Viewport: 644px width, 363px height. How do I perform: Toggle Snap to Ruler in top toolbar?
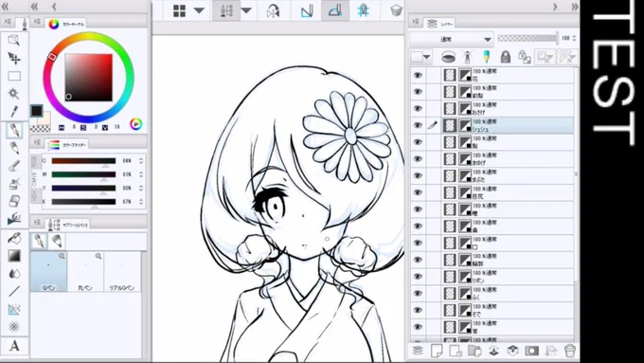pos(307,10)
